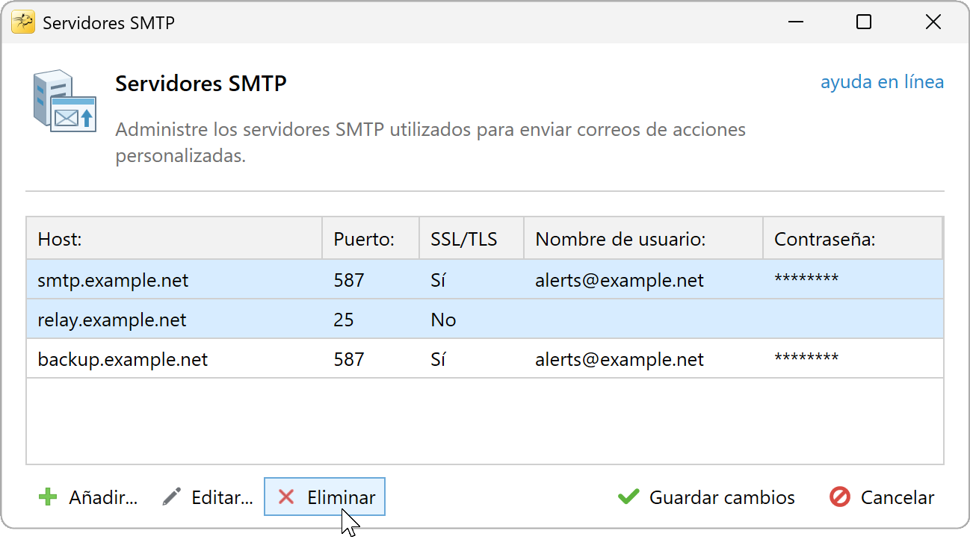This screenshot has width=970, height=560.
Task: Click SSL/TLS value No for relay server
Action: (x=443, y=320)
